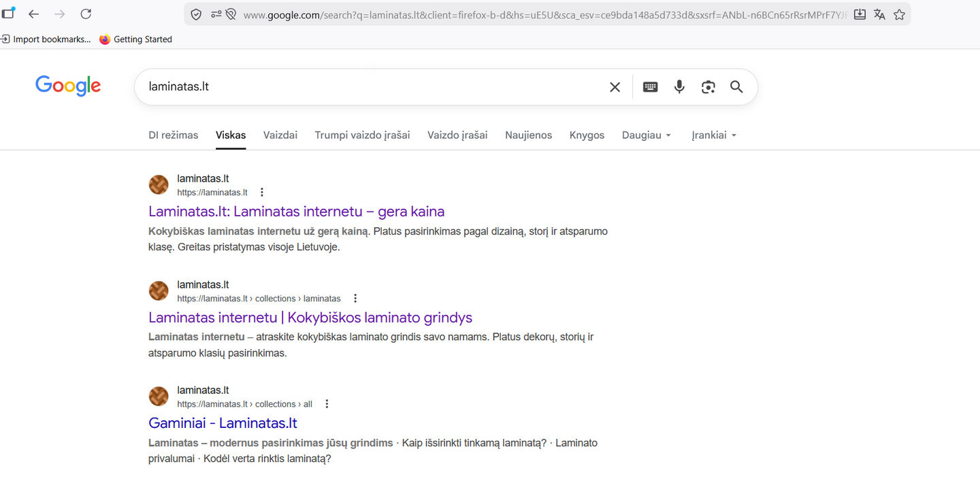Open the tracking protection shield icon
Viewport: 980px width, 483px height.
[196, 14]
